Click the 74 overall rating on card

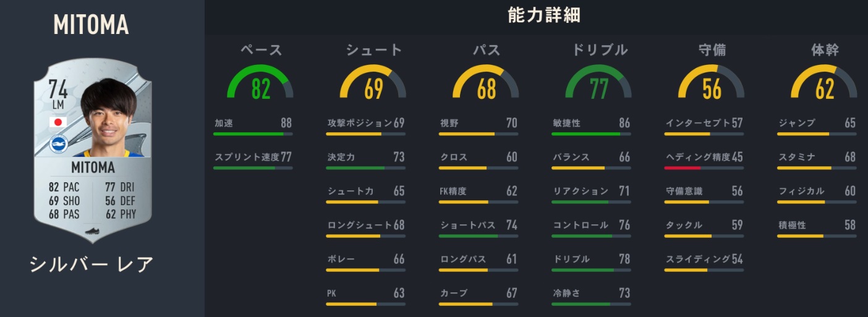point(59,90)
